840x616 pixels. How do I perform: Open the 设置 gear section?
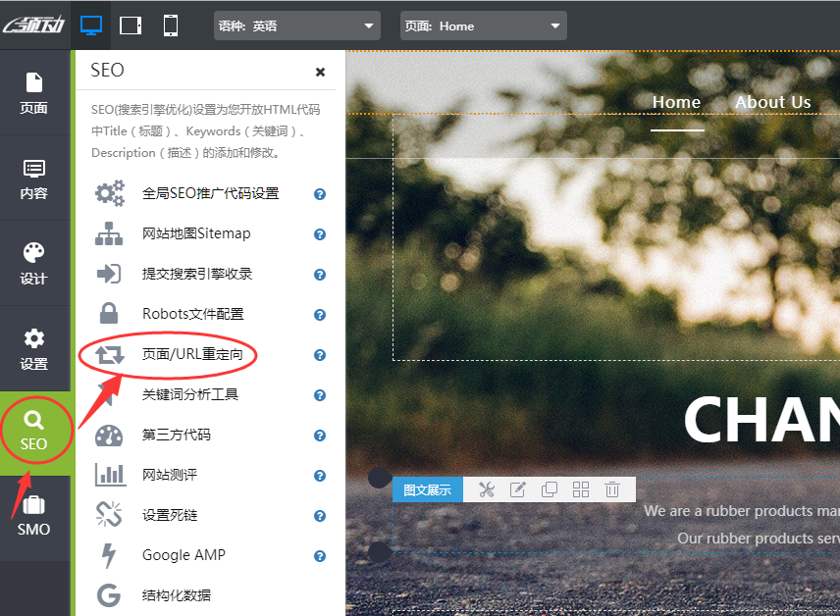(x=34, y=348)
